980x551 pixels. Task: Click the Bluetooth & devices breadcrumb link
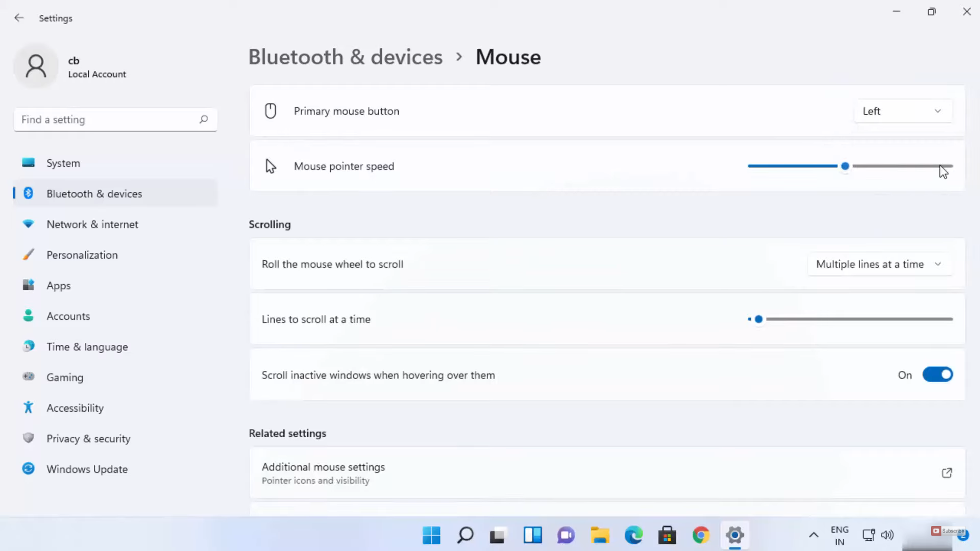(x=346, y=57)
